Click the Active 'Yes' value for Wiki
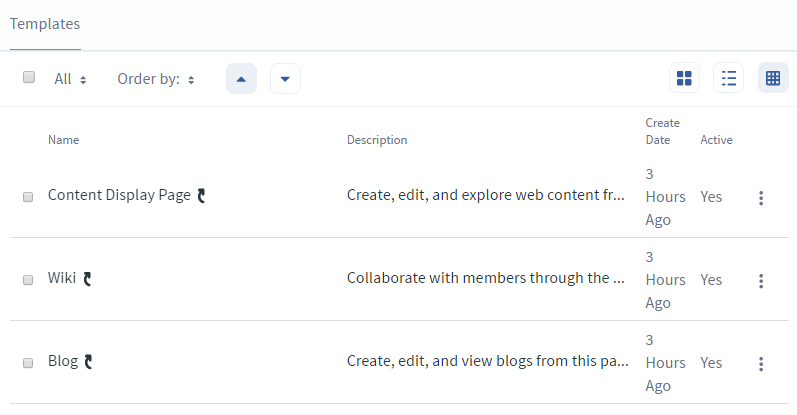The width and height of the screenshot is (797, 415). point(711,280)
